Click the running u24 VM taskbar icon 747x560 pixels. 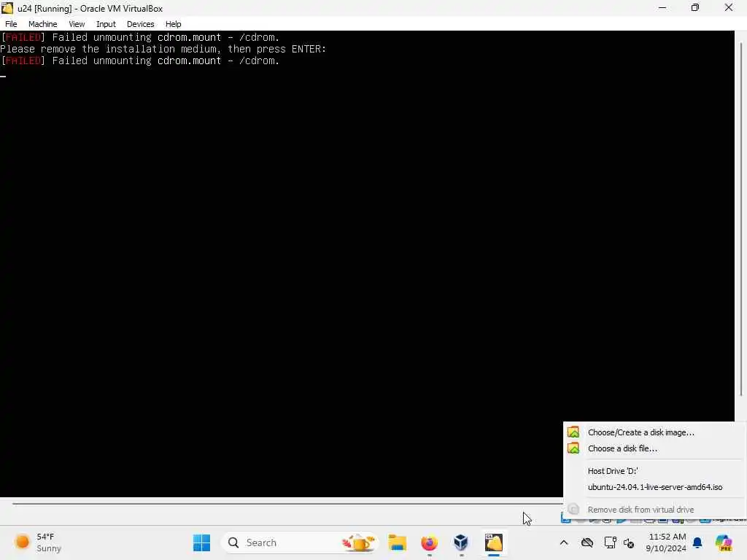coord(494,542)
